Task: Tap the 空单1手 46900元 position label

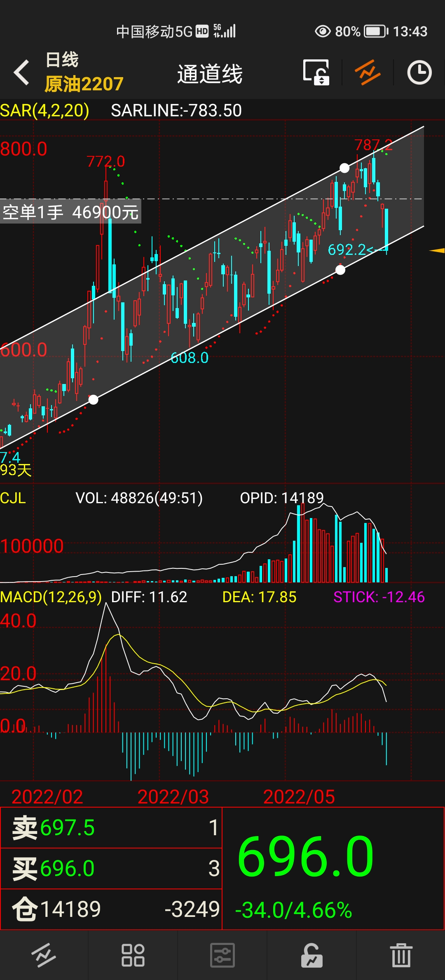Action: coord(70,212)
